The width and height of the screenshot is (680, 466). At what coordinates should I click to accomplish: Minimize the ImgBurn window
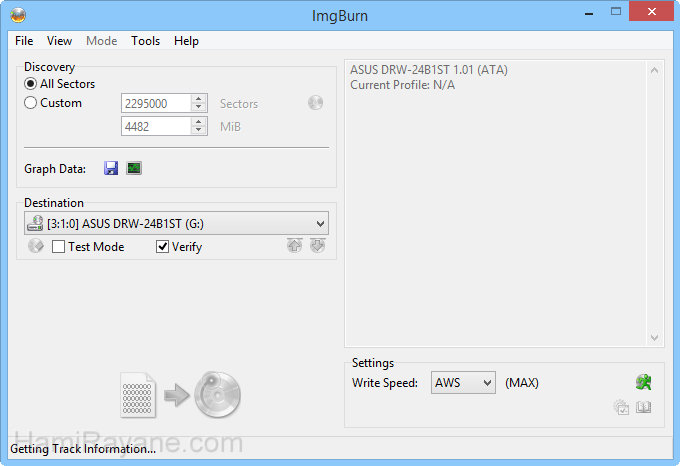tap(588, 13)
